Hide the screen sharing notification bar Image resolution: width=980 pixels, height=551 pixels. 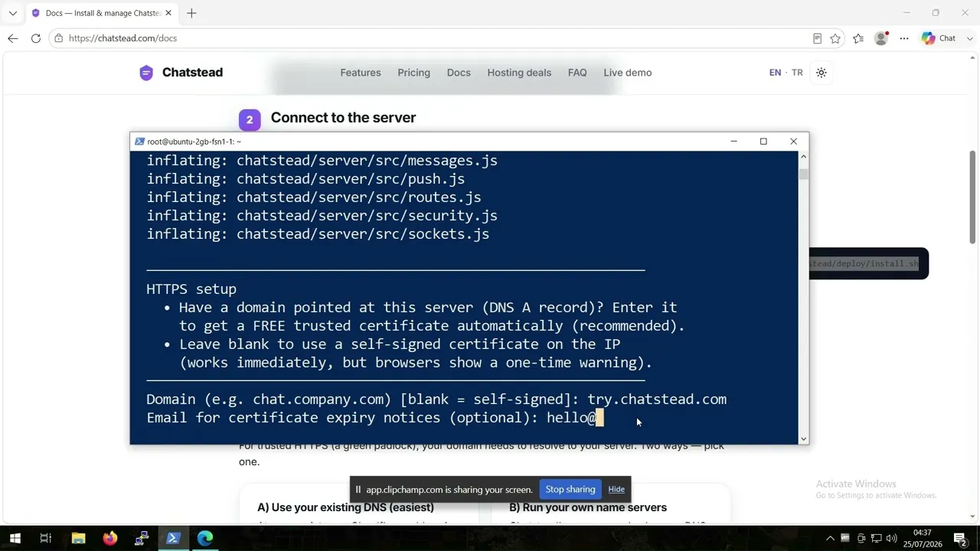[x=616, y=489]
